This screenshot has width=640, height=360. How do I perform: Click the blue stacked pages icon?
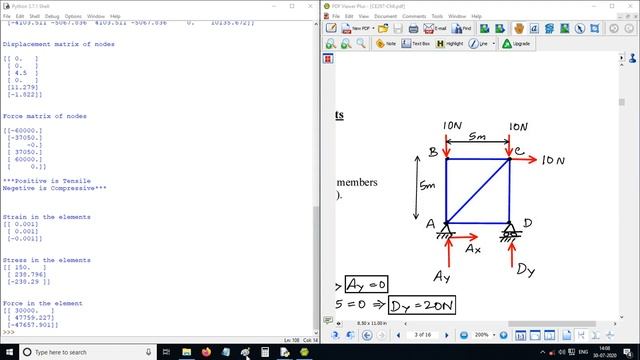(x=549, y=28)
